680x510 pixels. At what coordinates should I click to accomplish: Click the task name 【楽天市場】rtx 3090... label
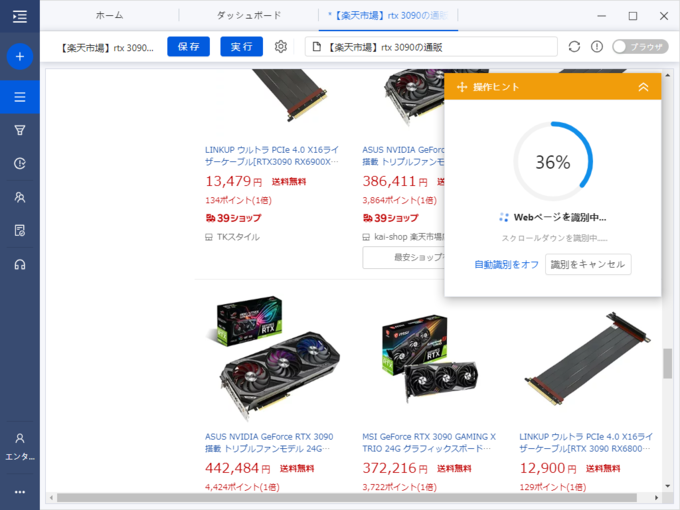[x=106, y=47]
